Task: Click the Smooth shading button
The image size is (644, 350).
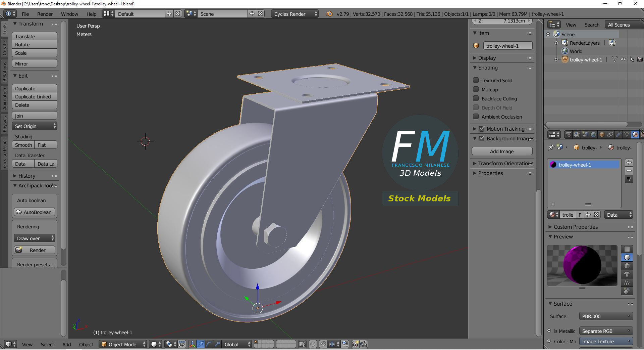Action: [x=23, y=145]
